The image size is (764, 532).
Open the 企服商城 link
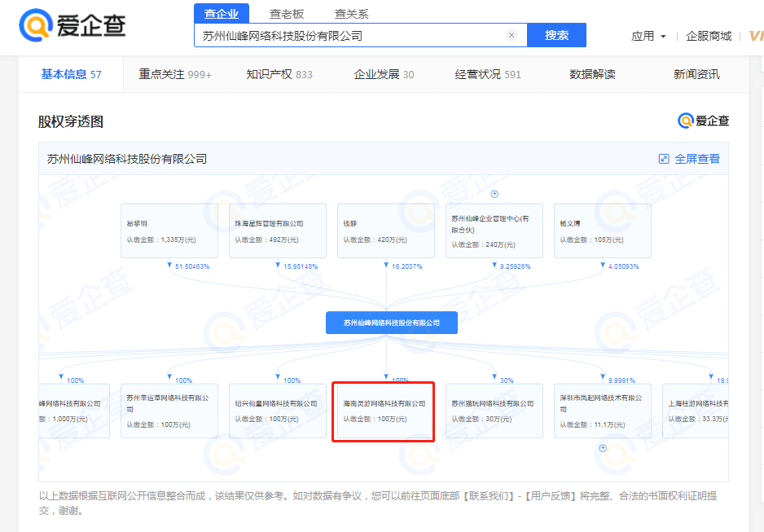(x=709, y=36)
